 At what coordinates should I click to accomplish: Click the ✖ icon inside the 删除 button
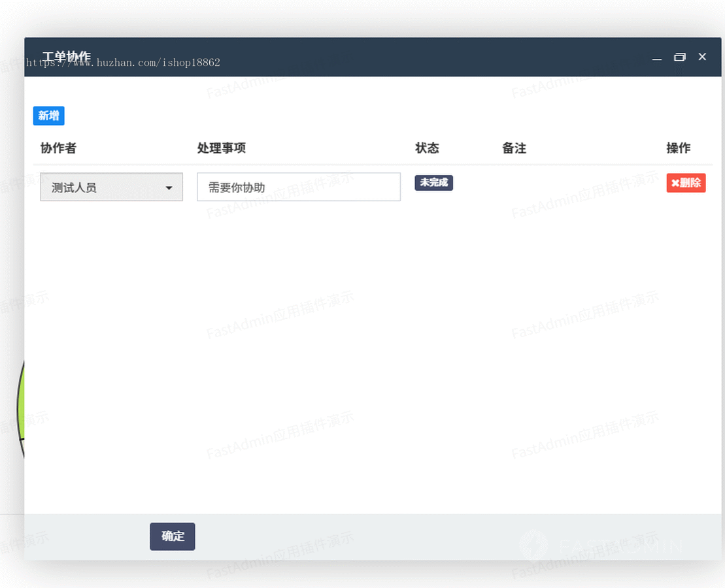tap(676, 183)
